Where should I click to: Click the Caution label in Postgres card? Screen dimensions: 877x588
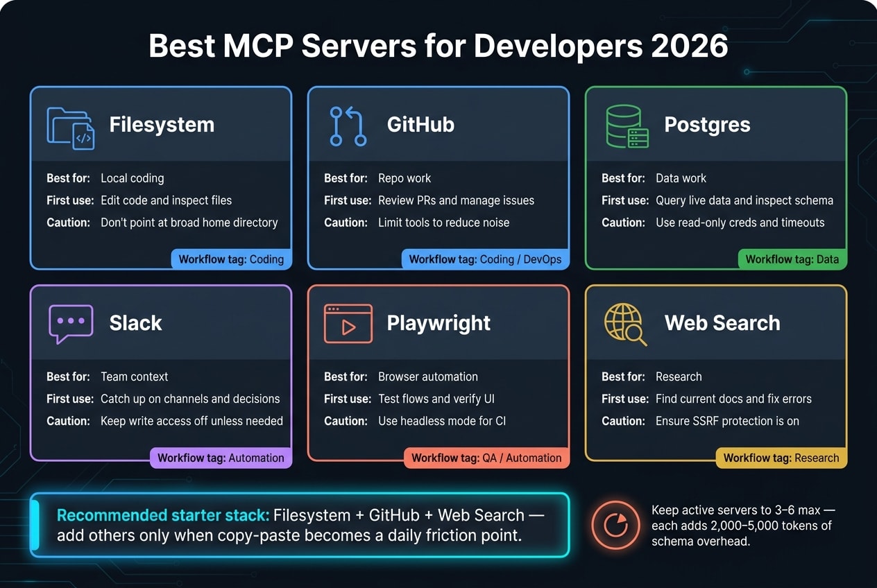(623, 223)
